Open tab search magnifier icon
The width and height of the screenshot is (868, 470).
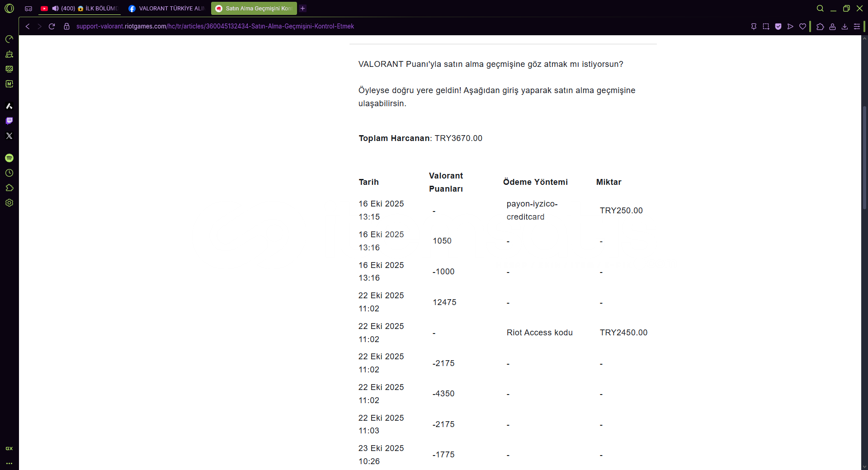[x=820, y=9]
